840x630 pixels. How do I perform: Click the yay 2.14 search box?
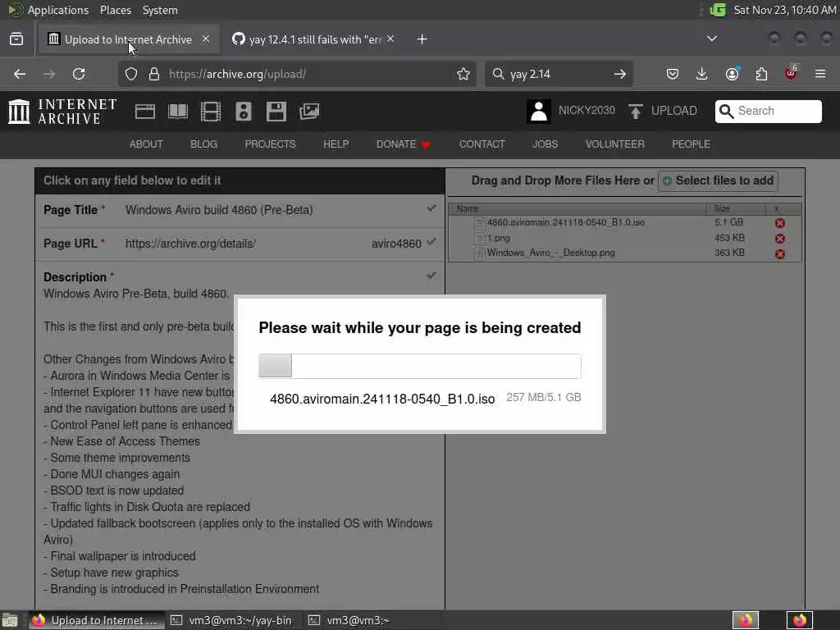[x=557, y=74]
